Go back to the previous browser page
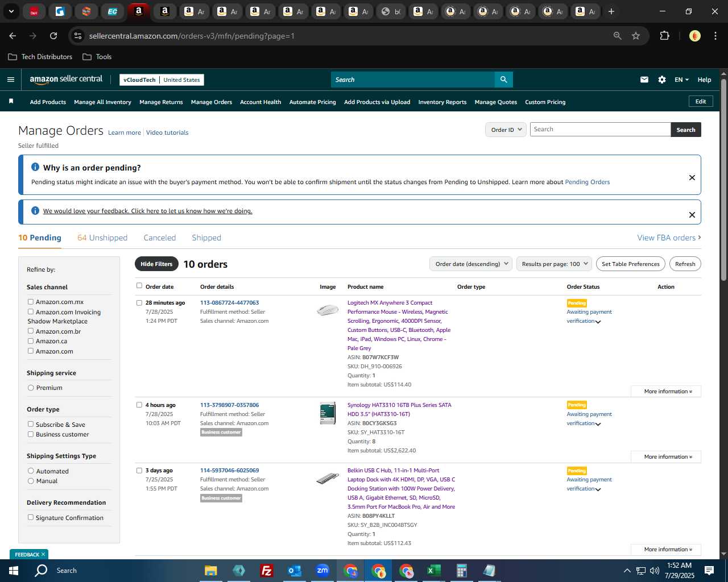Image resolution: width=728 pixels, height=582 pixels. pyautogui.click(x=13, y=36)
